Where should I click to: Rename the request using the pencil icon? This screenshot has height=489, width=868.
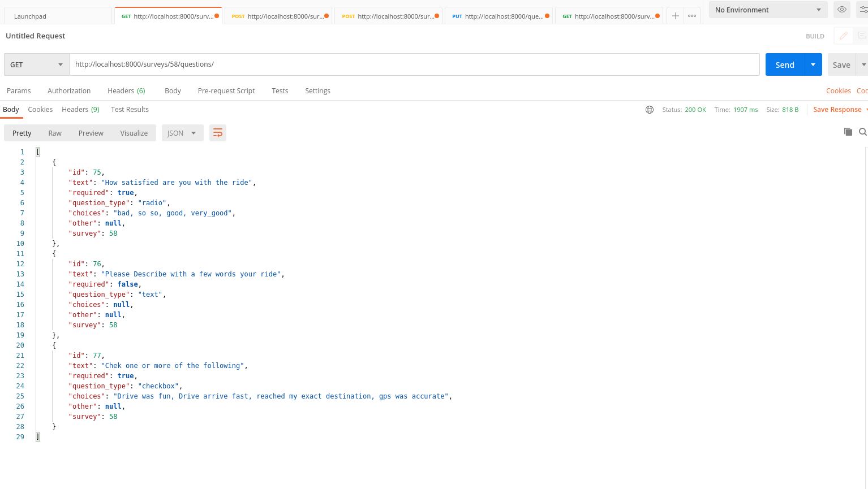(844, 36)
